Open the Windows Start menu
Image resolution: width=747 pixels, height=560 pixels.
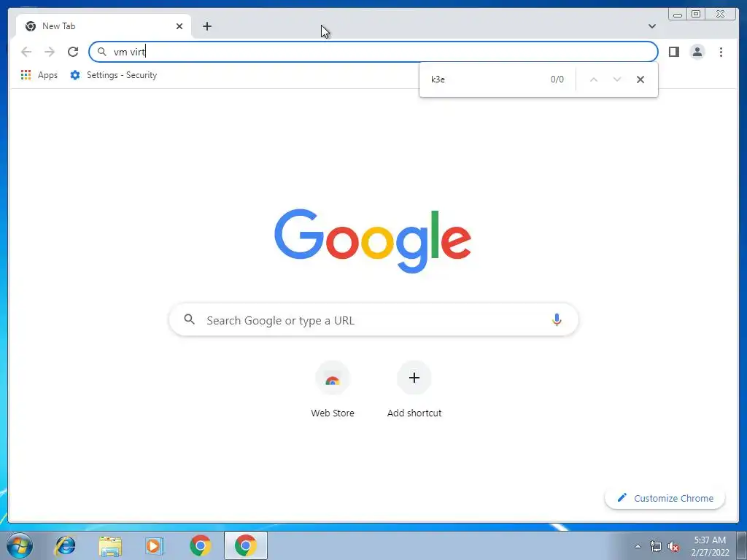19,545
